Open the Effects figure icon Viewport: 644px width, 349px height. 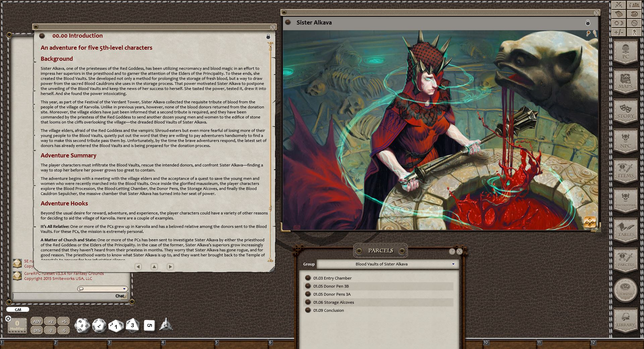(634, 32)
